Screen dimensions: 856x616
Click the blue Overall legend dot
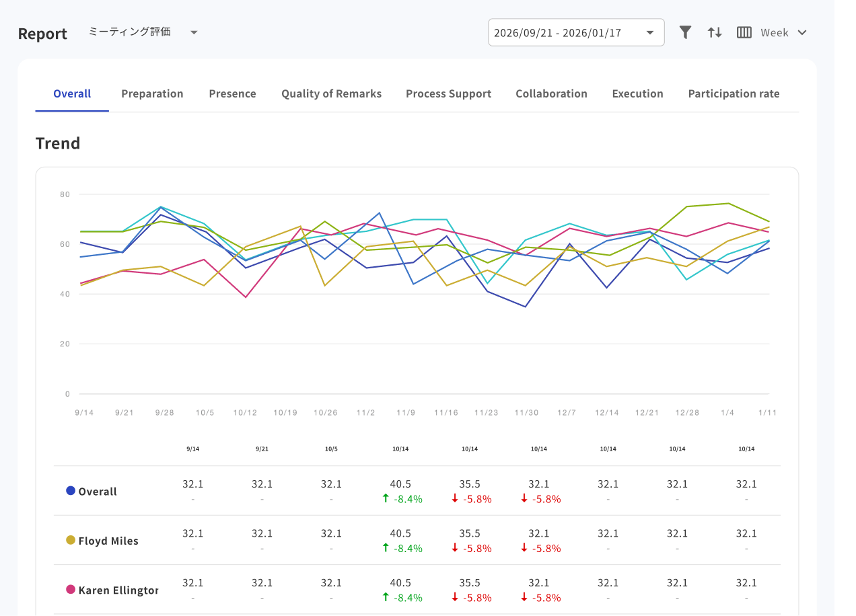[x=71, y=491]
